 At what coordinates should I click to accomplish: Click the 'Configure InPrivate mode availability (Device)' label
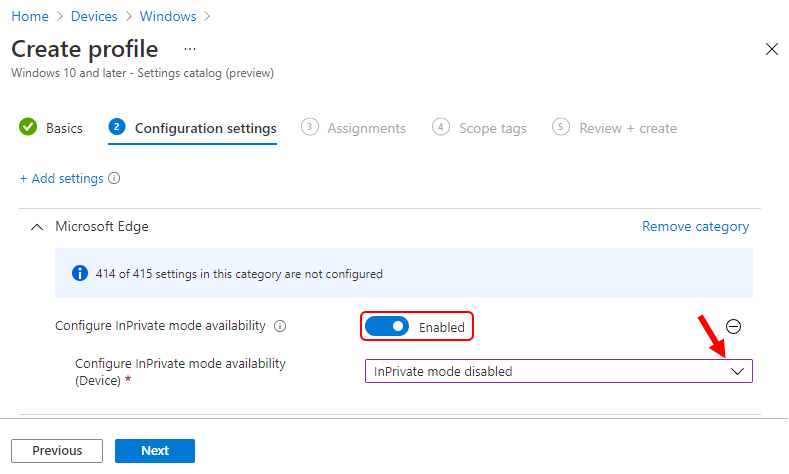[180, 372]
